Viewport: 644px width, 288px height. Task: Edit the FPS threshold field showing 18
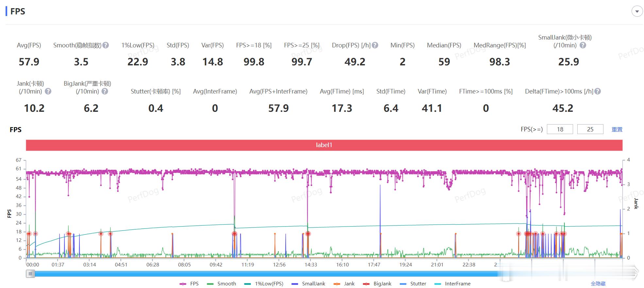(x=560, y=129)
